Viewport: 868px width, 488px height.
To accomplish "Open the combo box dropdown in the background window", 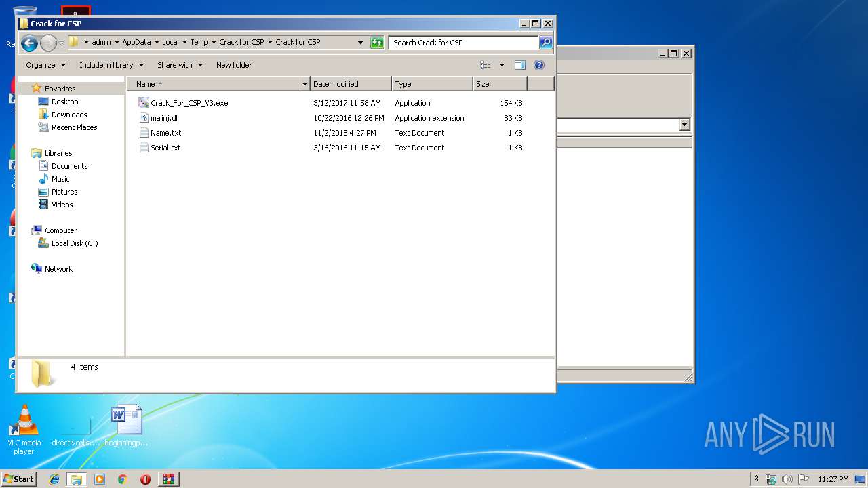I will point(684,125).
